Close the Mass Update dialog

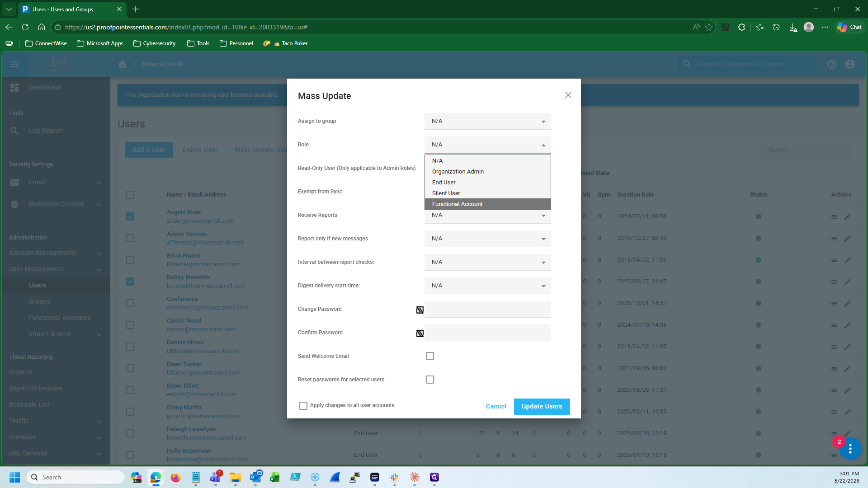568,95
